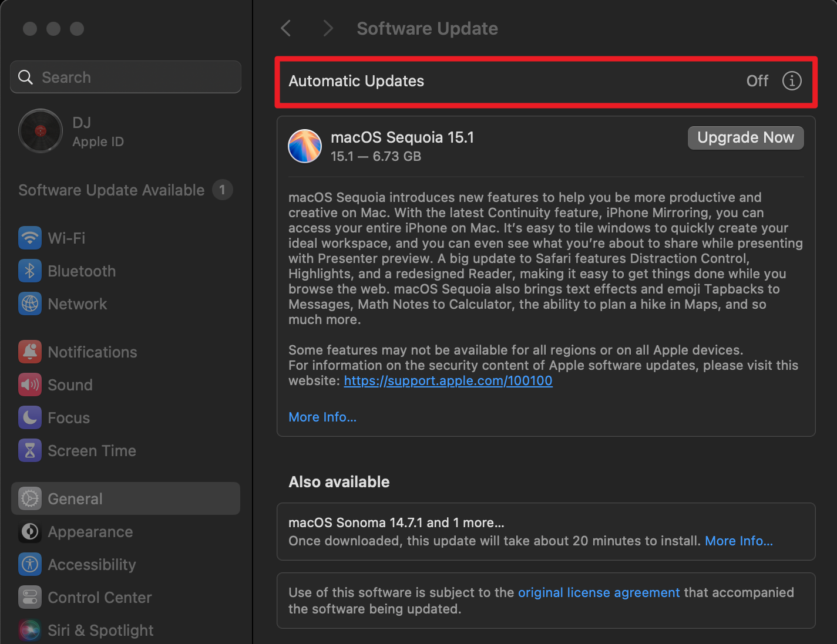Click the Software Update Available row
The image size is (837, 644).
point(126,190)
